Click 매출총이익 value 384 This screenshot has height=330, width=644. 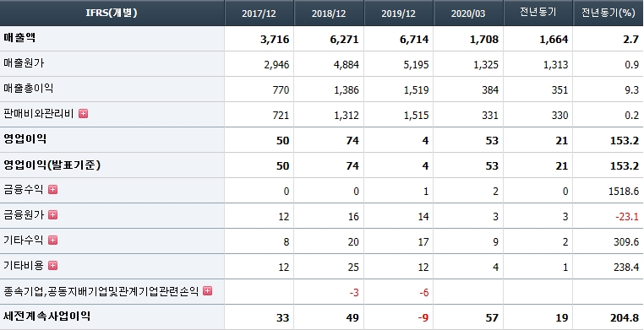click(x=490, y=90)
